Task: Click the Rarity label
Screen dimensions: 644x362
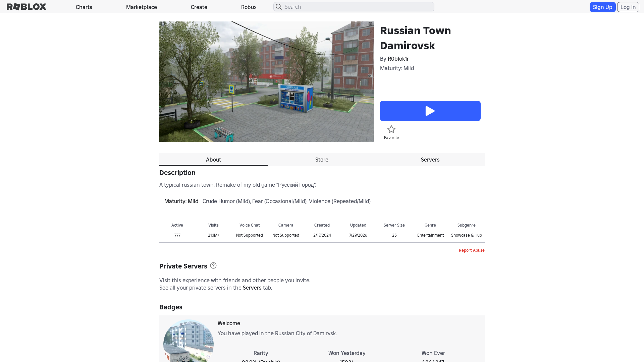Action: pos(261,353)
